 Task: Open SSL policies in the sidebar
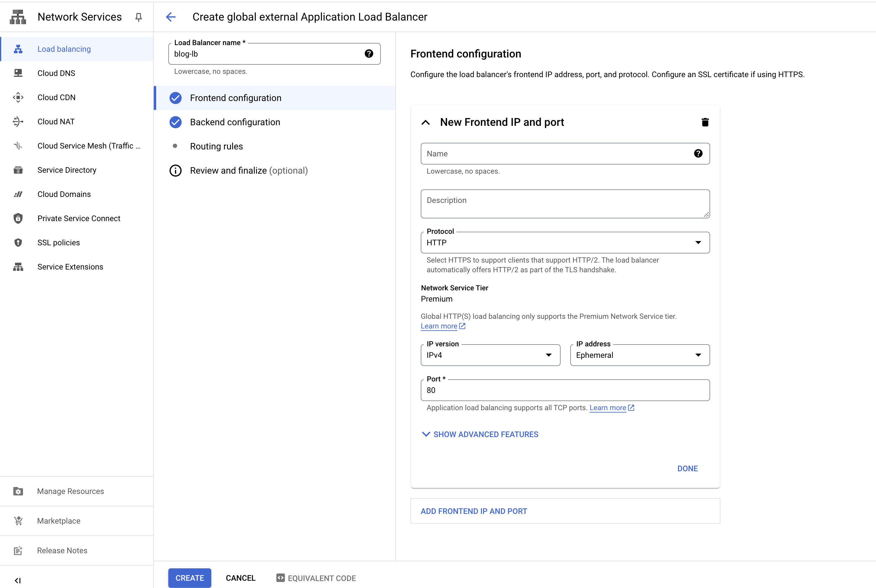(77, 243)
